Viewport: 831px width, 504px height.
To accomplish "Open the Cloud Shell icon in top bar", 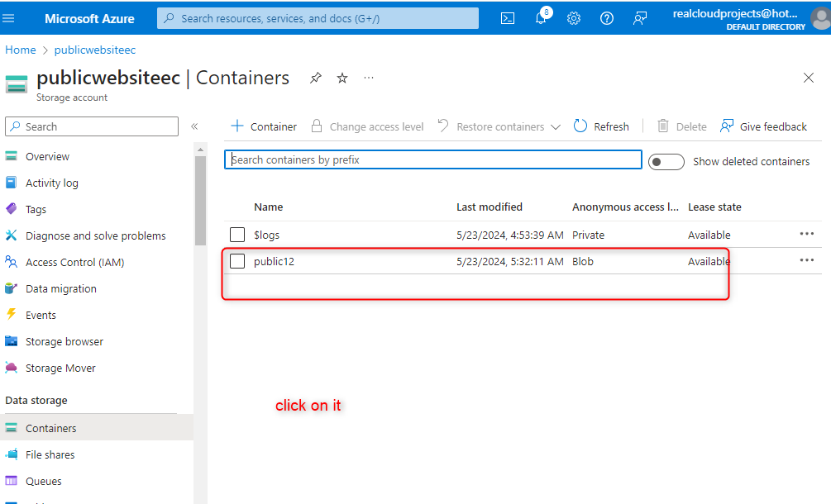I will coord(509,18).
